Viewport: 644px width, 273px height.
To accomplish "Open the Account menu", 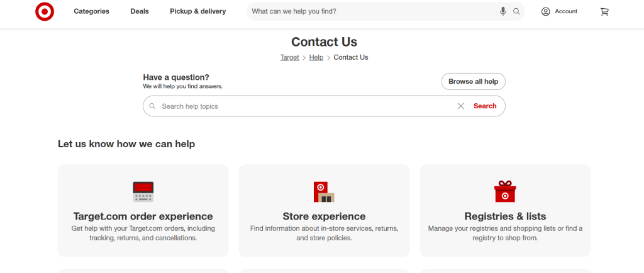I will pyautogui.click(x=559, y=11).
